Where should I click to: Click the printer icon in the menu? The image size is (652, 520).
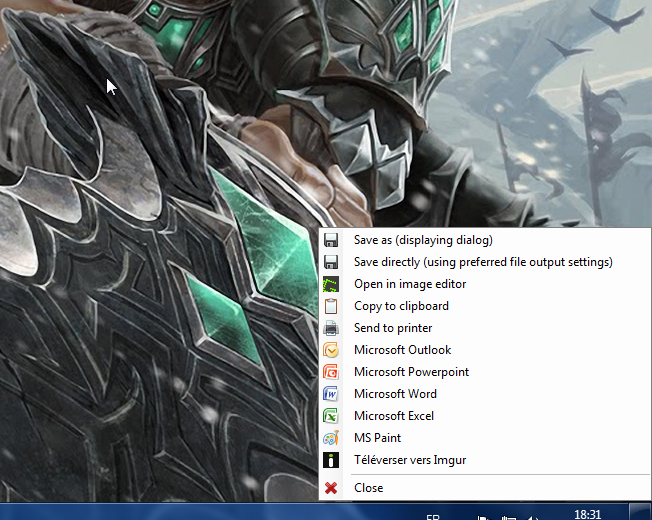click(x=331, y=328)
